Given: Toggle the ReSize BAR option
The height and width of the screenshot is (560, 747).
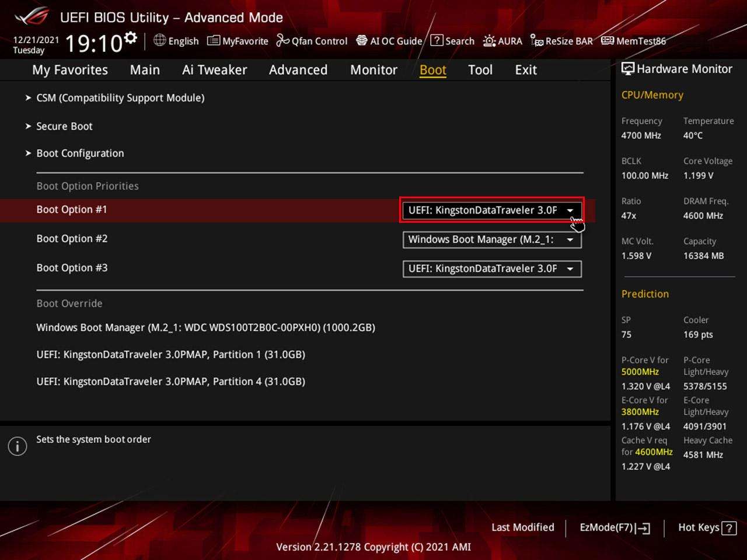Looking at the screenshot, I should click(561, 41).
